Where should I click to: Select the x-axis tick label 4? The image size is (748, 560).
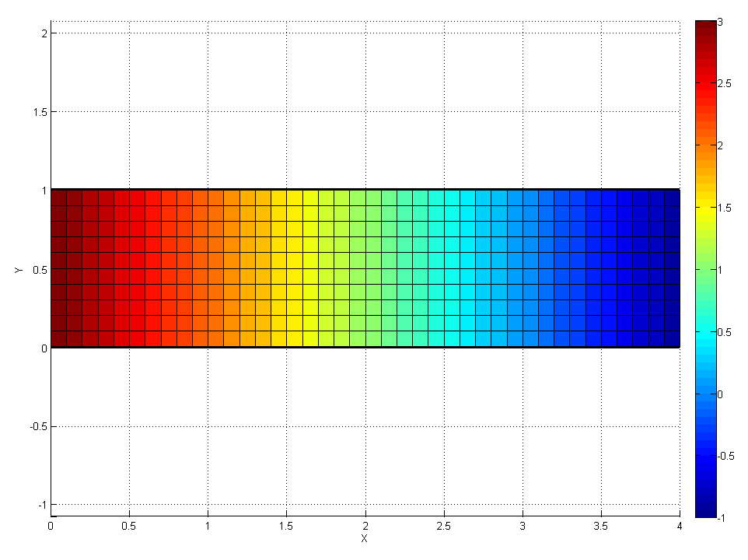[x=680, y=527]
